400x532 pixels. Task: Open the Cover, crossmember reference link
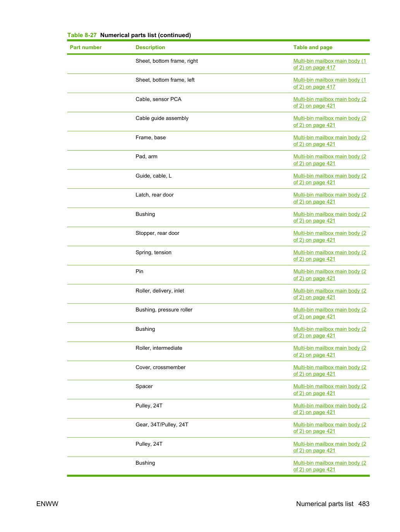pos(330,371)
